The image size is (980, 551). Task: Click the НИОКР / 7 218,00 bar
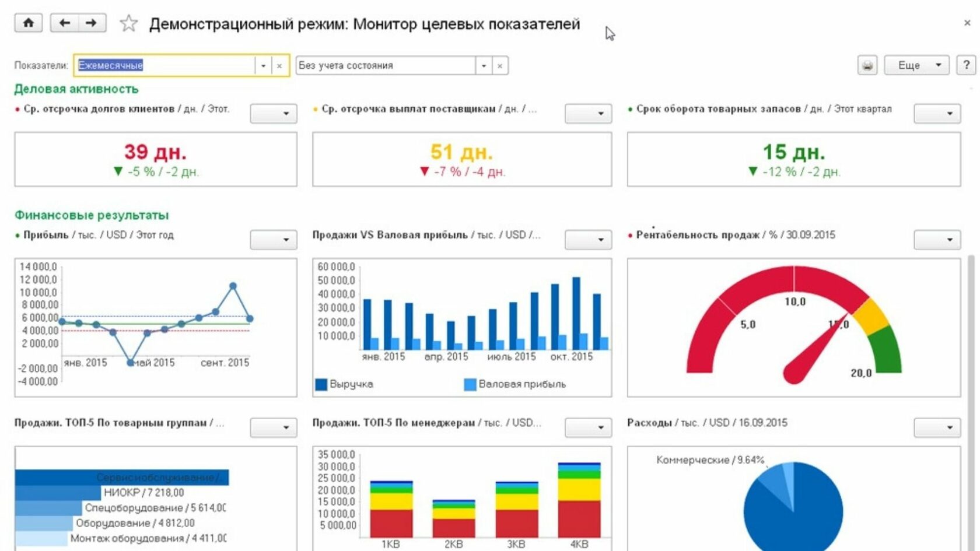pyautogui.click(x=58, y=493)
